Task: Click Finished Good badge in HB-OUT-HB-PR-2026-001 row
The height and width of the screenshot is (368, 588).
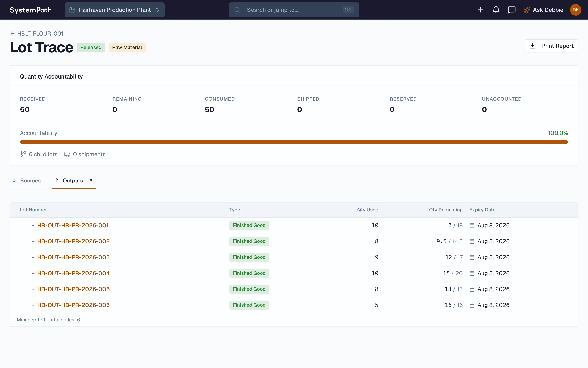Action: tap(249, 225)
